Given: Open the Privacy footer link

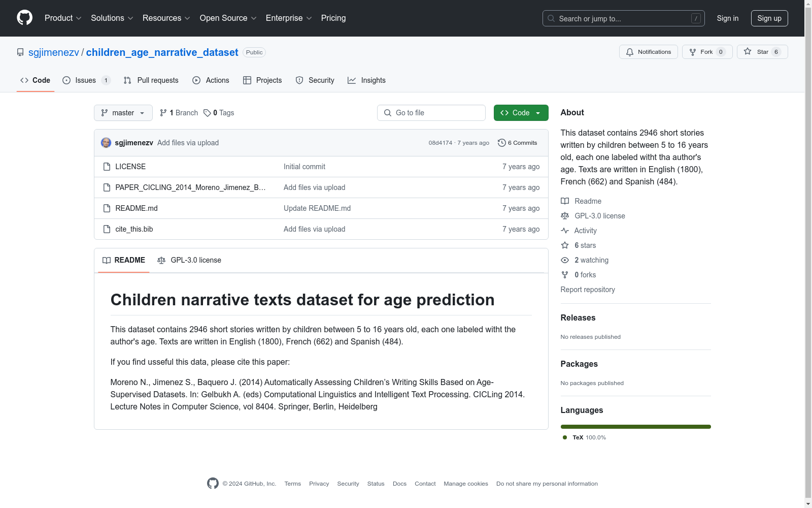Looking at the screenshot, I should 319,484.
